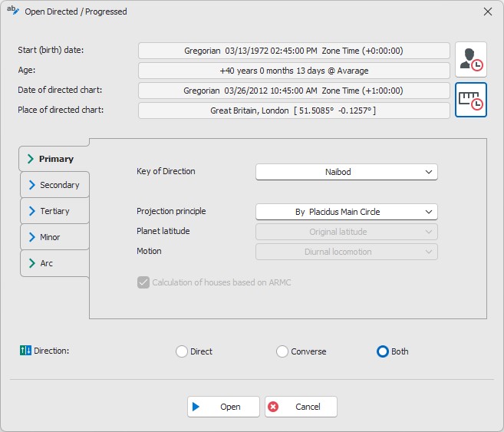504x432 pixels.
Task: Click the 'Open Directed / Progressed' title text
Action: click(76, 12)
